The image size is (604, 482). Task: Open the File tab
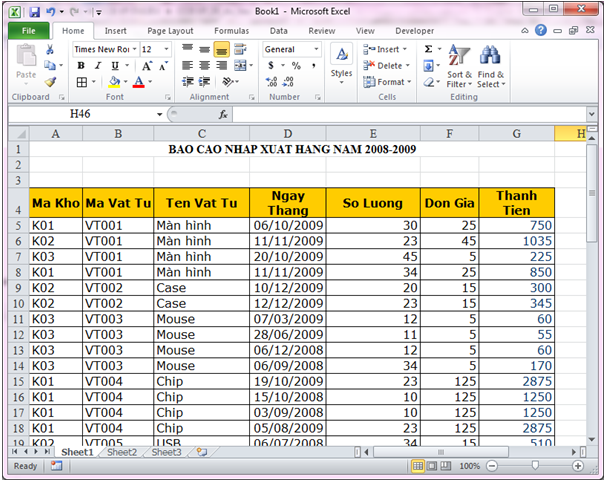[x=29, y=31]
